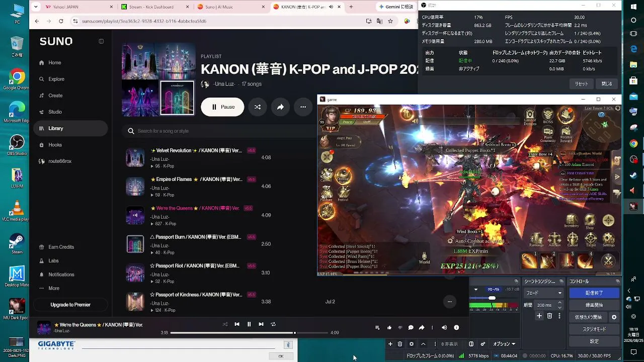644x362 pixels.
Task: Open the play queue icon in player bar
Action: (377, 328)
